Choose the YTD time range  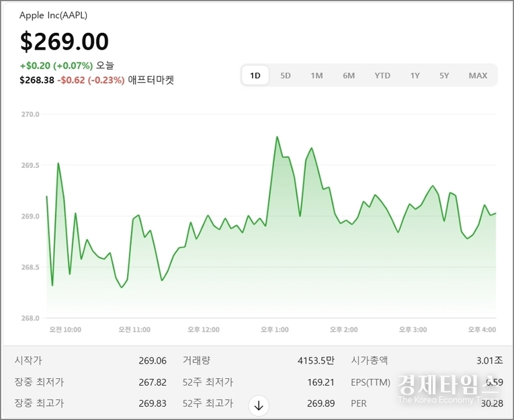click(382, 75)
